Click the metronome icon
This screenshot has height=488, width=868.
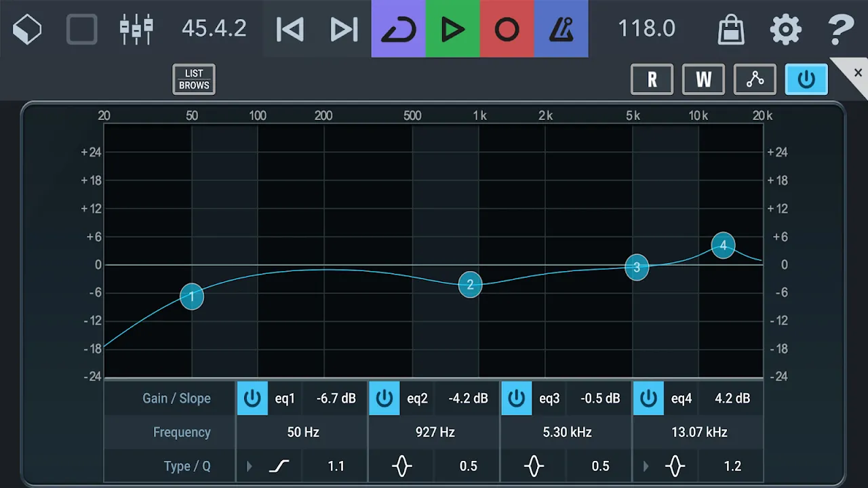pyautogui.click(x=561, y=29)
